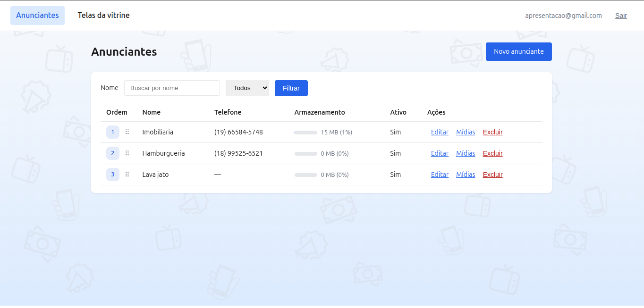This screenshot has height=308, width=644.
Task: Open the Todos status filter dropdown
Action: click(247, 88)
